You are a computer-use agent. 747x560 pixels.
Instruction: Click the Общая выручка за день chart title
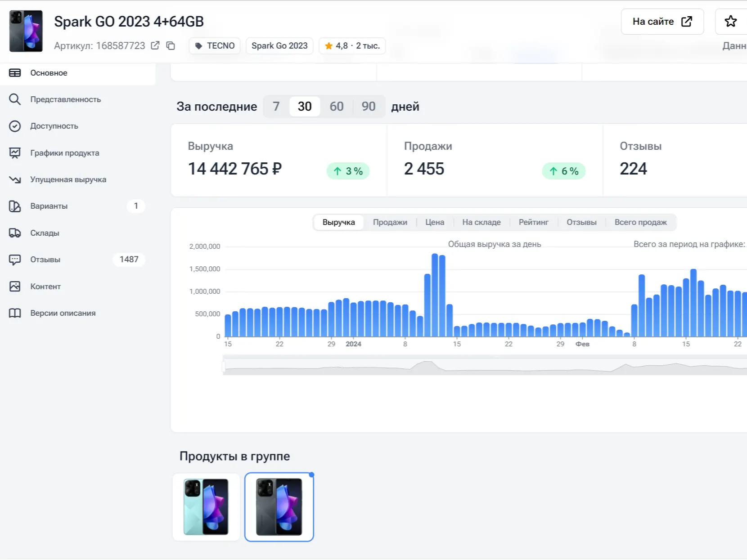(x=495, y=244)
